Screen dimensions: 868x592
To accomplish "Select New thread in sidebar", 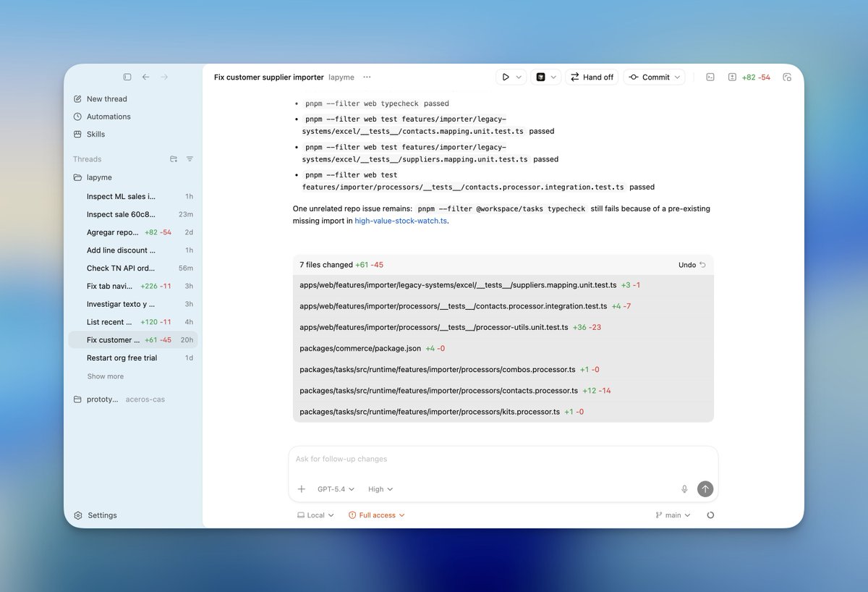I will (106, 99).
